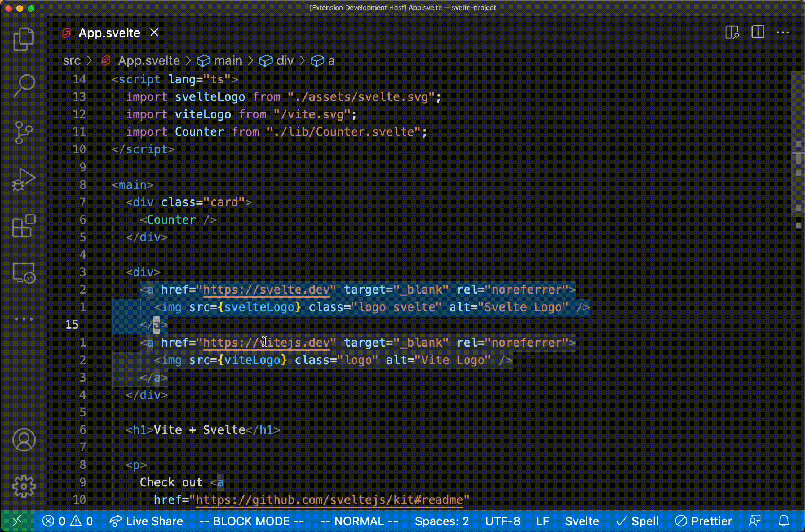The height and width of the screenshot is (532, 805).
Task: Click the {viteLogo} src expression
Action: (x=253, y=360)
